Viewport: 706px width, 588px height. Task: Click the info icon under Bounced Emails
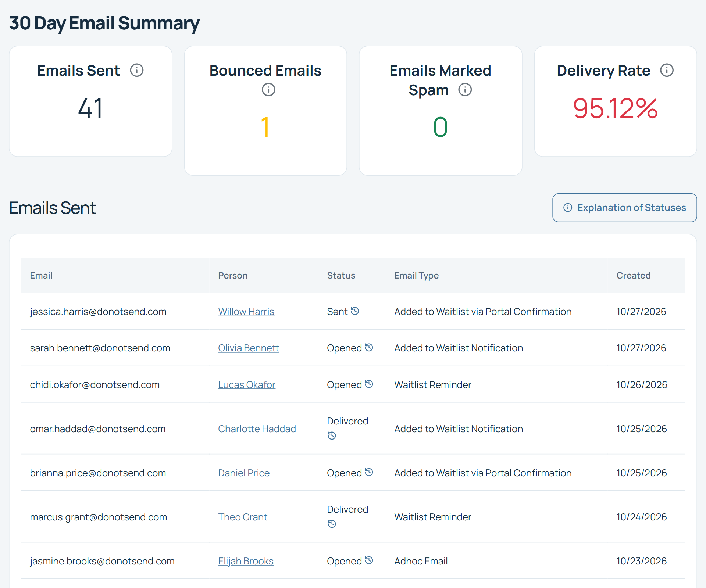point(268,89)
